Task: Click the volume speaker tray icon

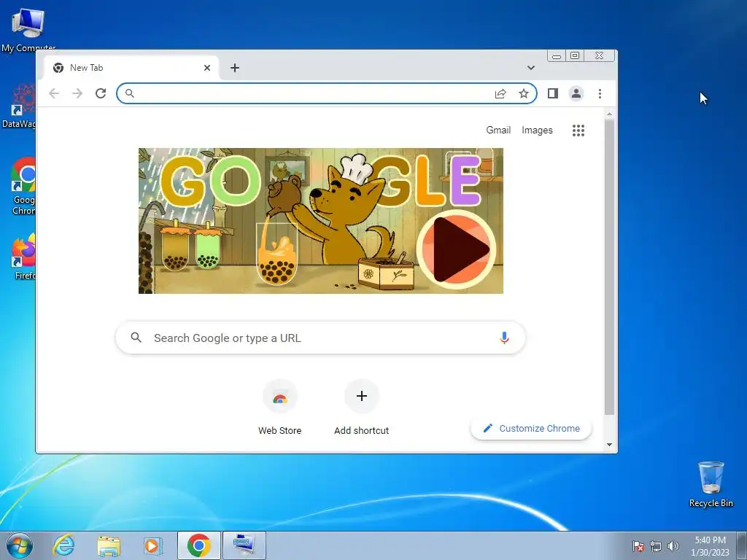Action: 673,545
